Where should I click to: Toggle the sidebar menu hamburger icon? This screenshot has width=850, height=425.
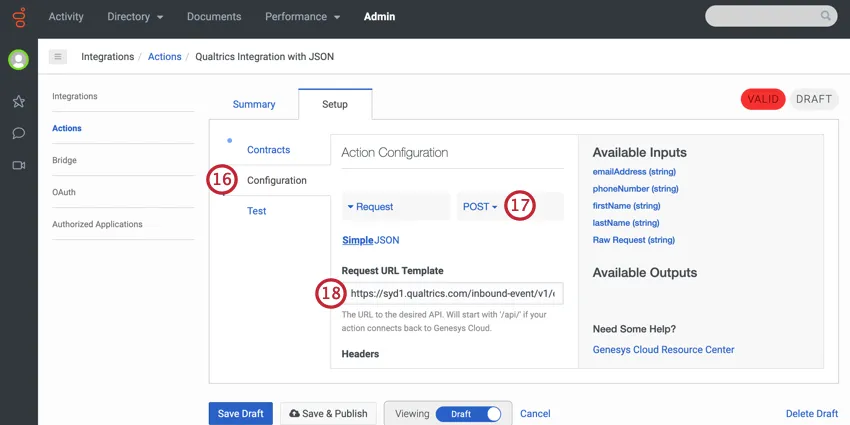tap(58, 57)
